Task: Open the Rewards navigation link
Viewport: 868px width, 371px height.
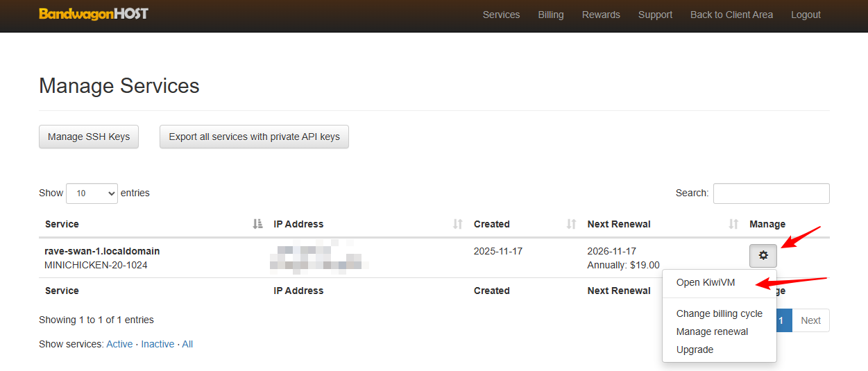Action: pyautogui.click(x=601, y=15)
